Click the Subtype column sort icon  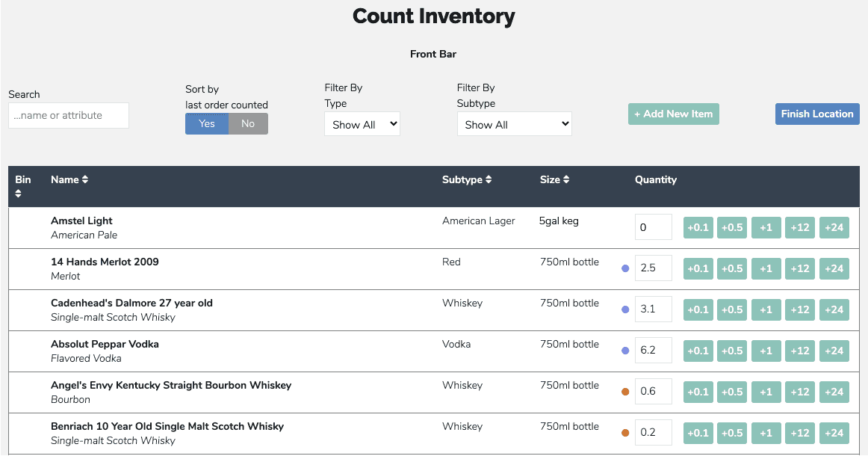[x=489, y=179]
